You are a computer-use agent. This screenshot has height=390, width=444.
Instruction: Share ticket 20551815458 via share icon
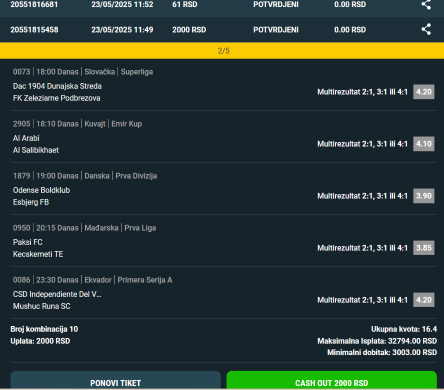point(426,29)
